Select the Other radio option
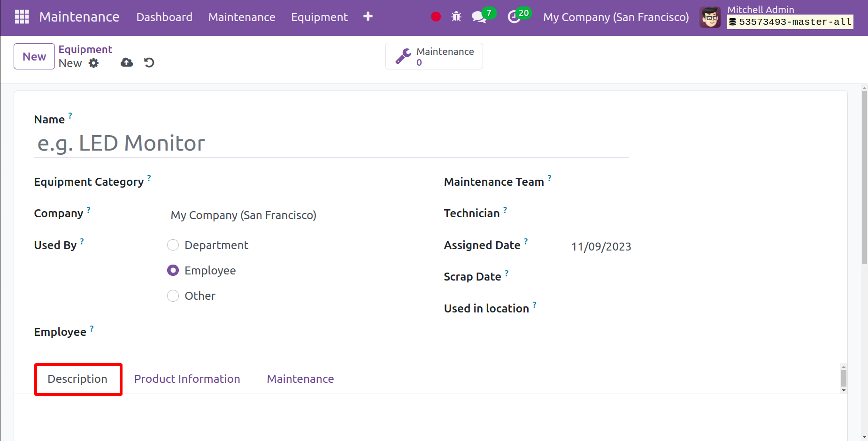The image size is (868, 441). (173, 296)
